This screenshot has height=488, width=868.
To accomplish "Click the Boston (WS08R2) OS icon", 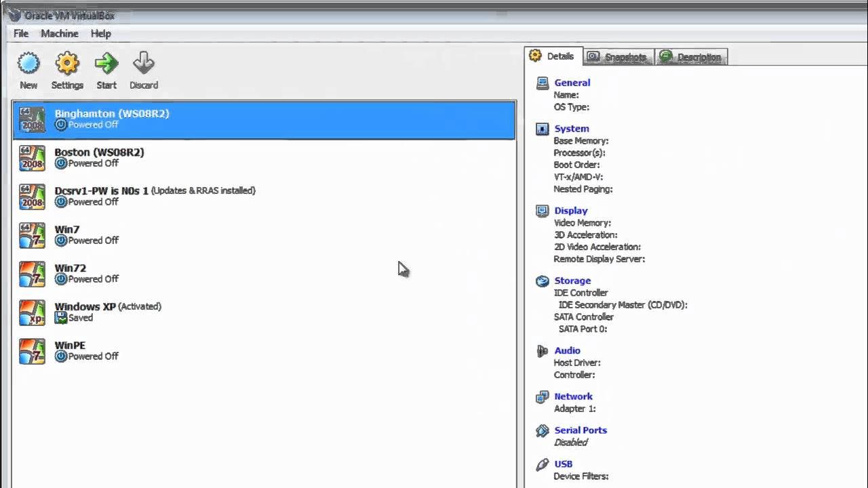I will pyautogui.click(x=32, y=158).
